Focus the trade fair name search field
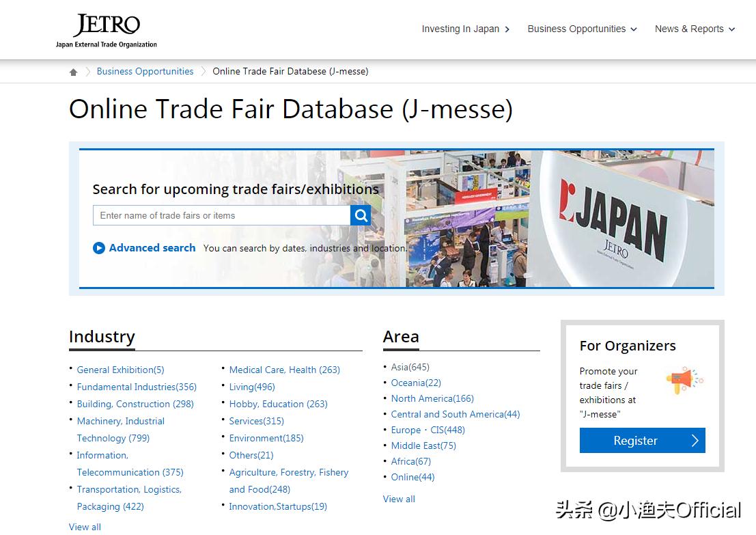 pyautogui.click(x=221, y=215)
